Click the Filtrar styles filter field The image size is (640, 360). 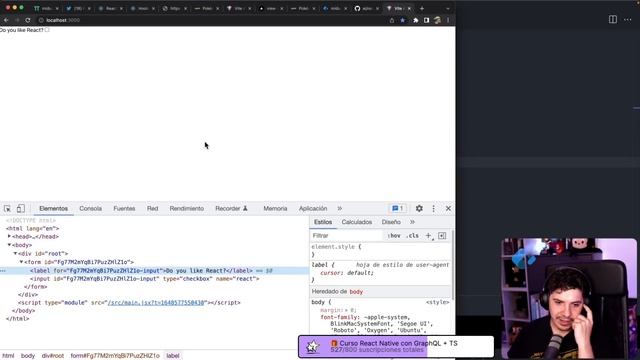(x=347, y=236)
